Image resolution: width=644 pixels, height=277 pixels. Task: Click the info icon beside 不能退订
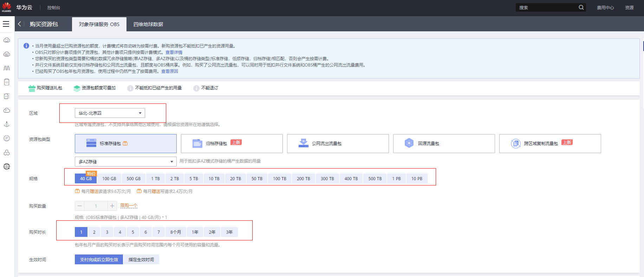click(x=196, y=88)
